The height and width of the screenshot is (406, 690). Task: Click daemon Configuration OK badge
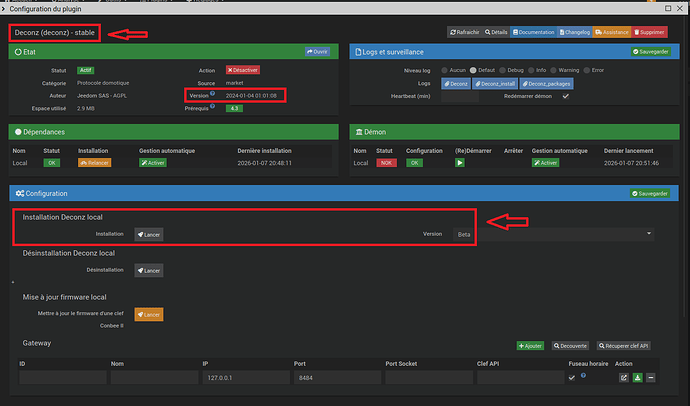tap(415, 163)
